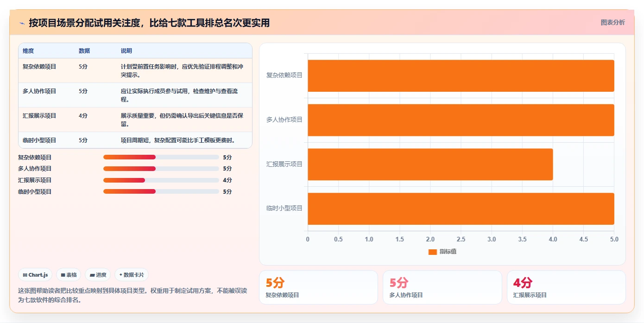
Task: Click the 多人协作项目 y-axis label on the chart
Action: (284, 120)
